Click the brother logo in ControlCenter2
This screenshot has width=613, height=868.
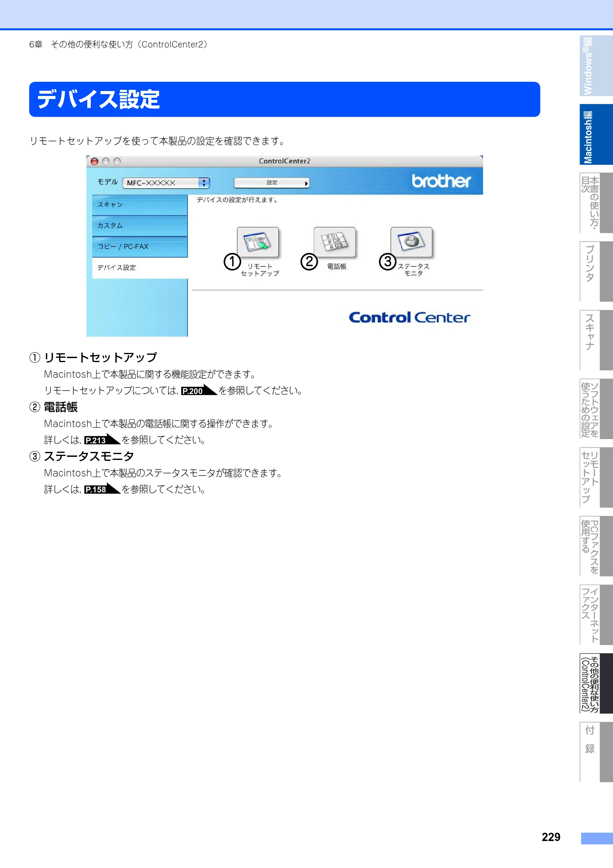(441, 181)
